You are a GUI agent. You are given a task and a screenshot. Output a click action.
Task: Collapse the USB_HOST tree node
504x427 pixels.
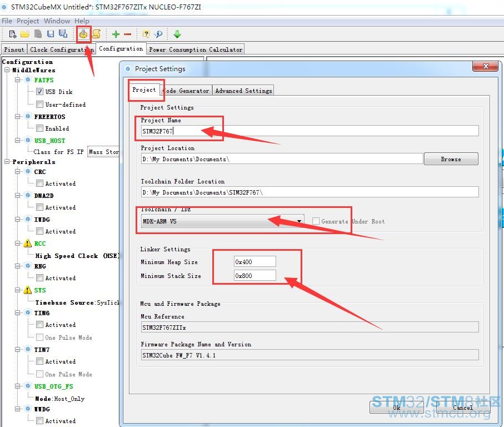(18, 140)
